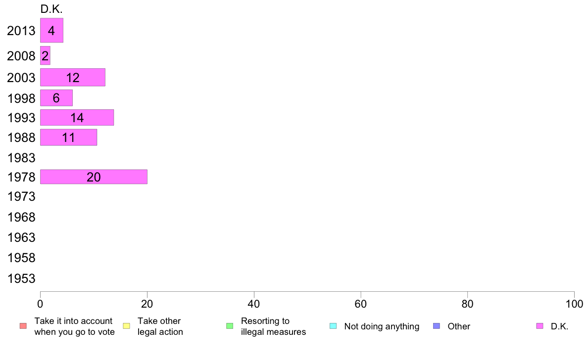The width and height of the screenshot is (588, 364).
Task: Click the yellow legal action legend swatch
Action: (126, 326)
